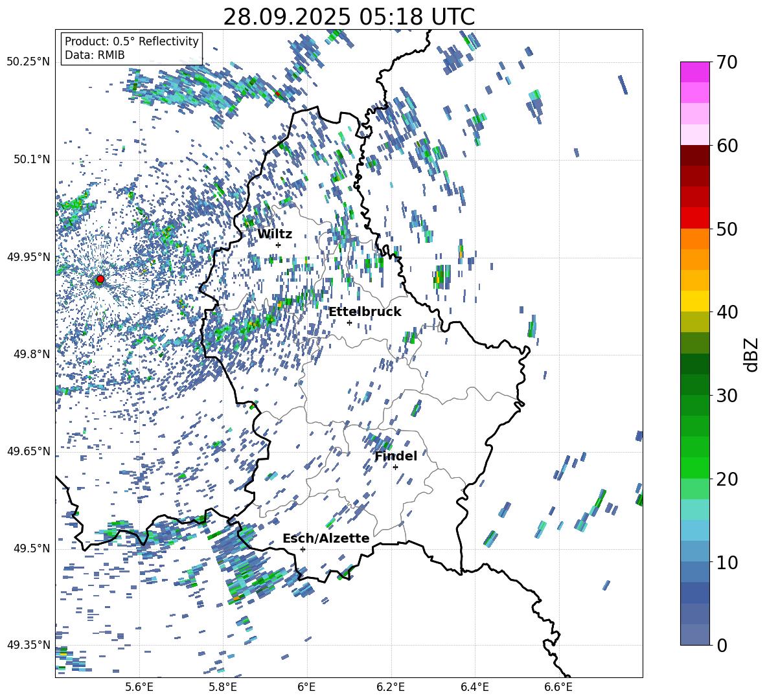767x700 pixels.
Task: Pick the dark maroon swatch below 60 dBZ
Action: pos(694,155)
